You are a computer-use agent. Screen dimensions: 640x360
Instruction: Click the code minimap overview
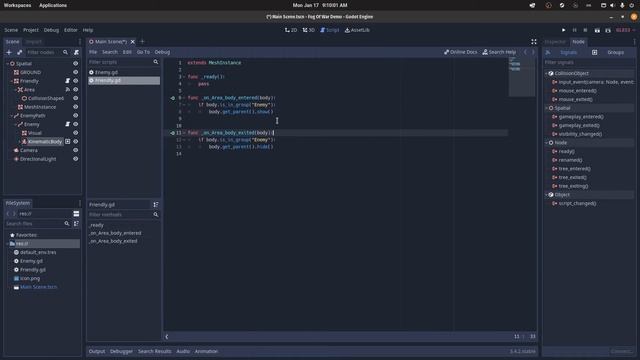tap(521, 77)
